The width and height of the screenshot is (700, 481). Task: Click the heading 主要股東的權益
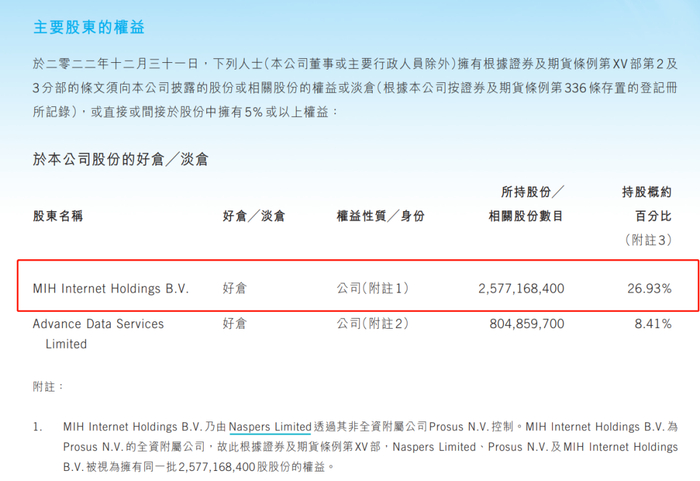click(x=89, y=27)
